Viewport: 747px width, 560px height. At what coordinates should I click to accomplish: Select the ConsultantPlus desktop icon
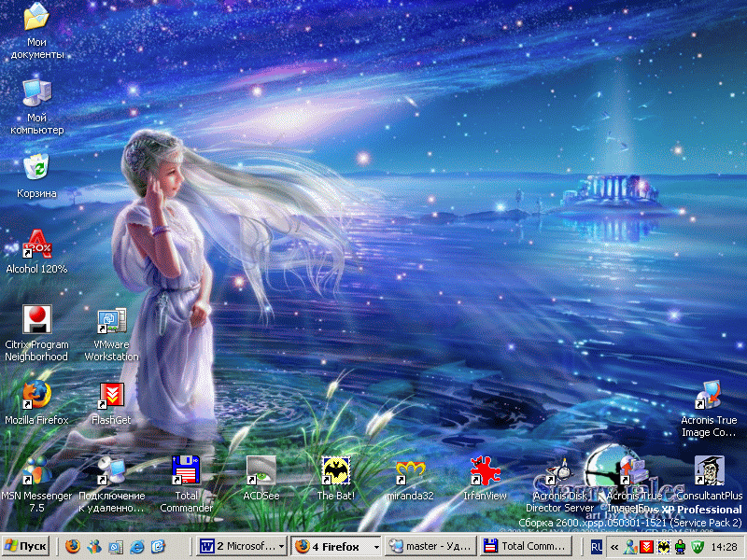click(710, 470)
